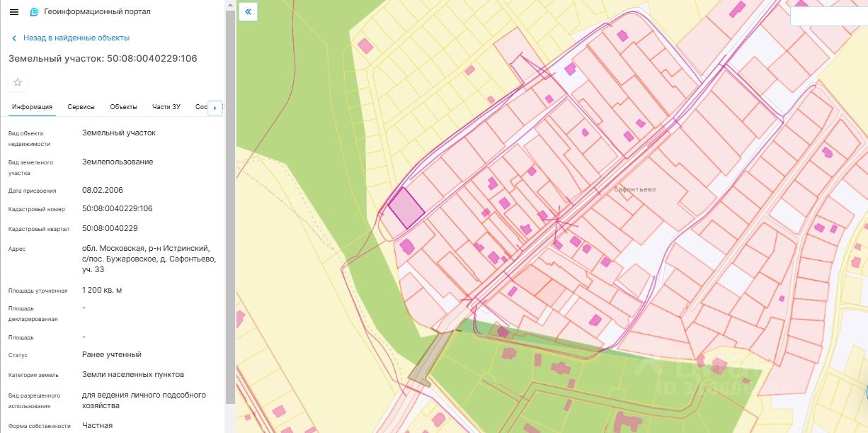
Task: Open the Сервисы tab
Action: pyautogui.click(x=81, y=107)
